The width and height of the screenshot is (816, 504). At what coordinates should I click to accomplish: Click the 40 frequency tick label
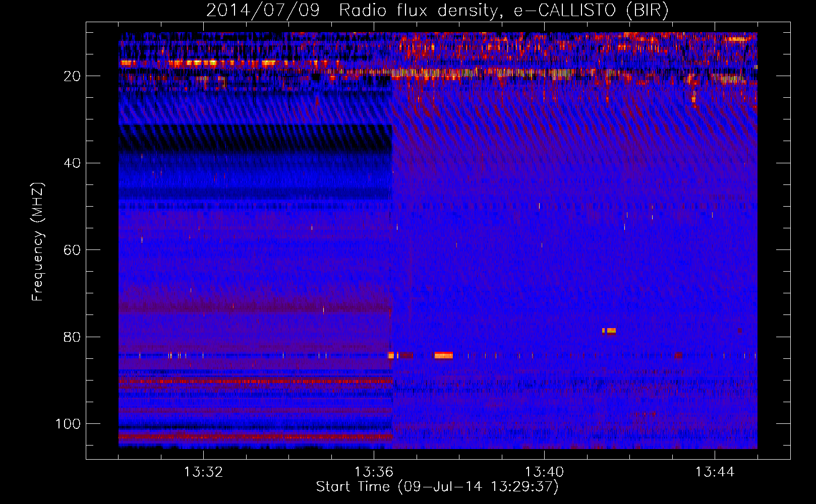[73, 163]
